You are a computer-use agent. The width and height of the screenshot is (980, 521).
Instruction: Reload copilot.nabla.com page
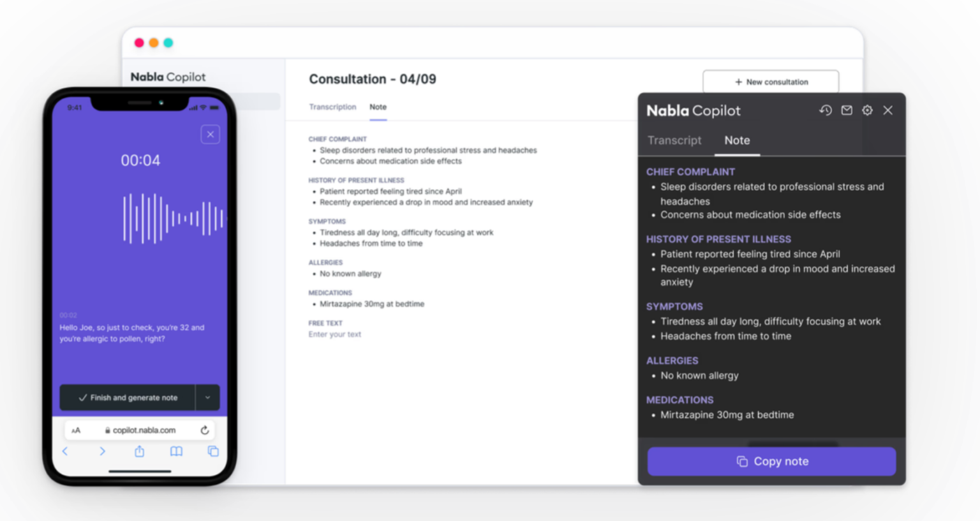click(204, 430)
